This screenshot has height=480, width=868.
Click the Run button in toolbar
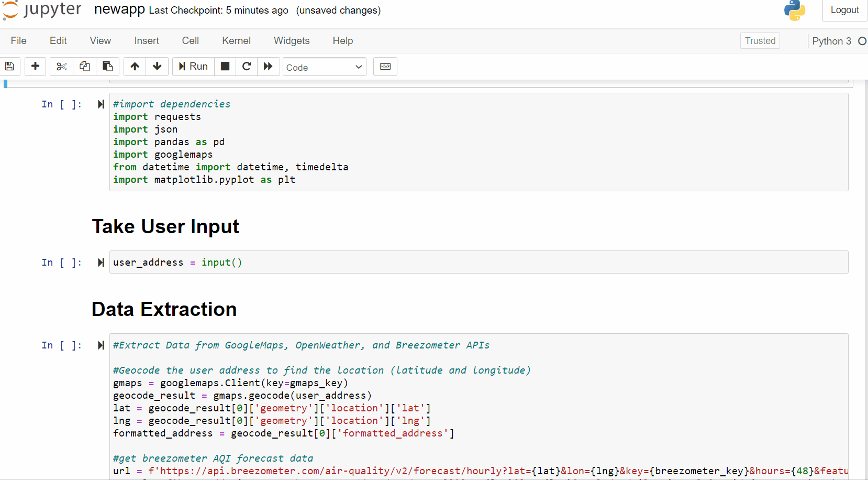193,67
